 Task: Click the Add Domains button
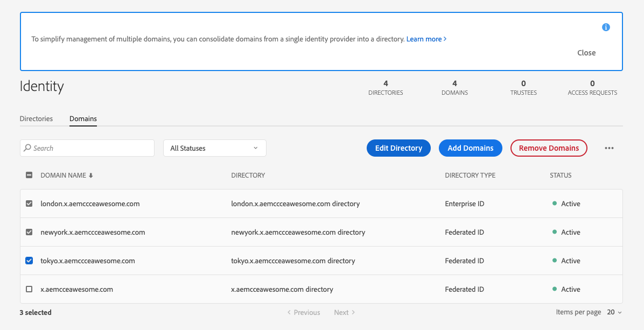470,148
